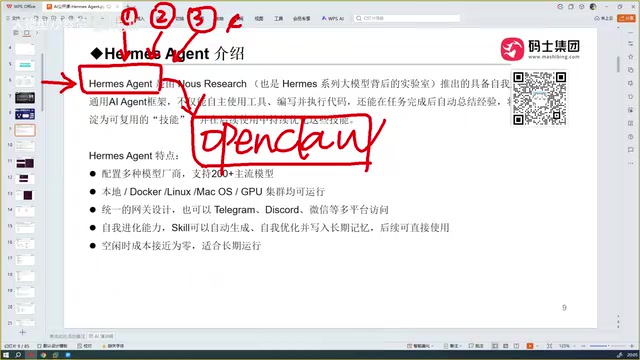
Task: Select slide 5 thumbnail
Action: (25, 65)
